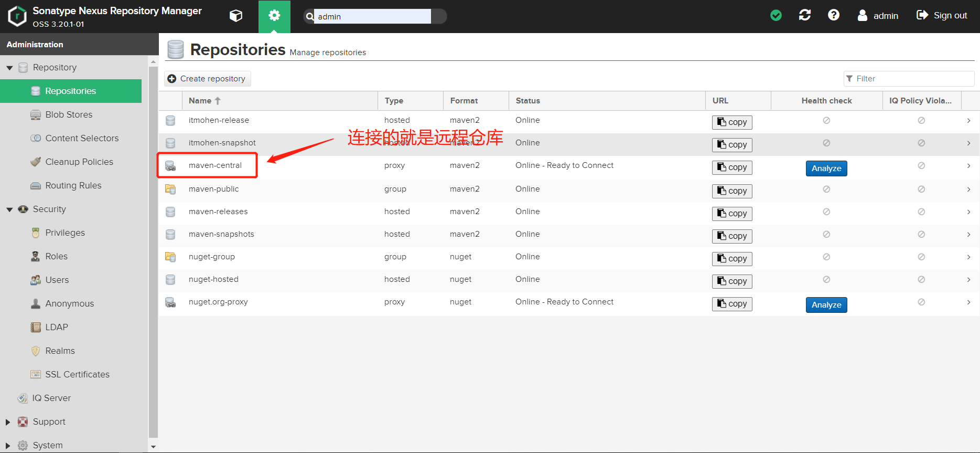The image size is (980, 453).
Task: Click the IQ Server icon
Action: [x=23, y=398]
